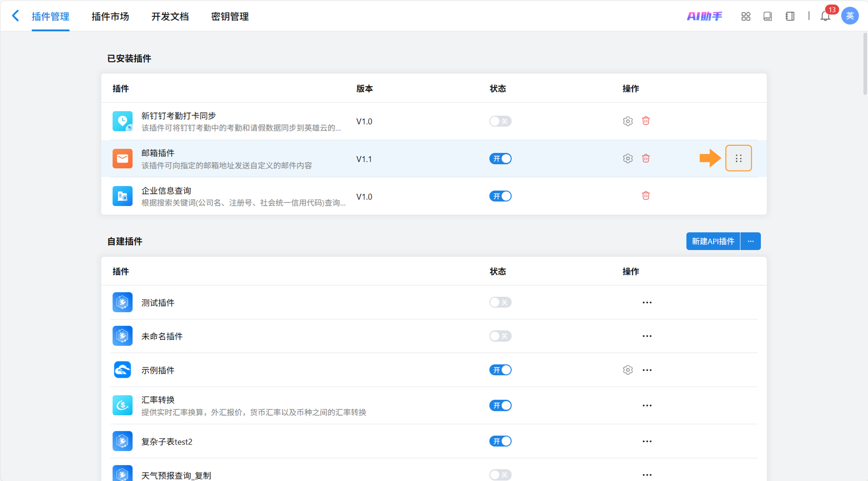
Task: Open the 企业信息查询 plugin entry
Action: click(166, 191)
